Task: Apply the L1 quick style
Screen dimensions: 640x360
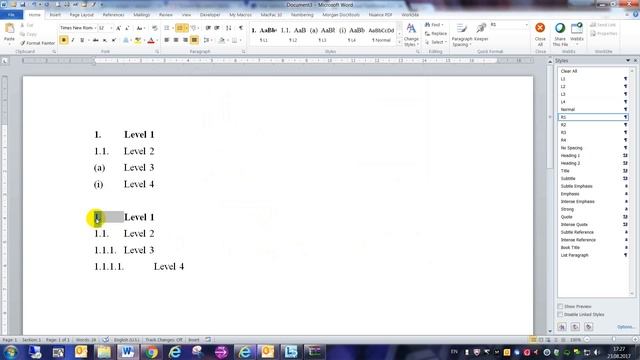Action: (264, 34)
